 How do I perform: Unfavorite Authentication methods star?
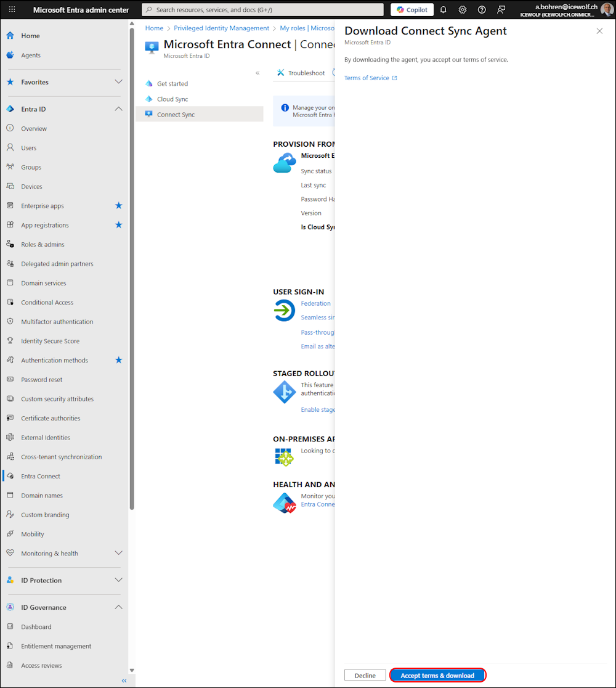pos(118,360)
